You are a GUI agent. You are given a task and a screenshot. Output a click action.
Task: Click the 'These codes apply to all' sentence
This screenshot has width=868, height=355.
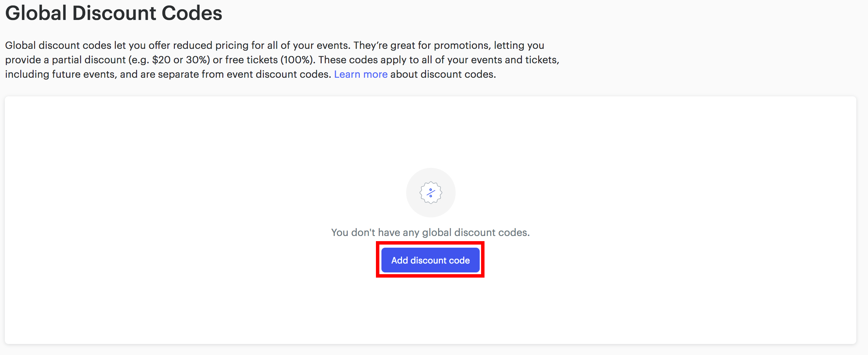375,60
